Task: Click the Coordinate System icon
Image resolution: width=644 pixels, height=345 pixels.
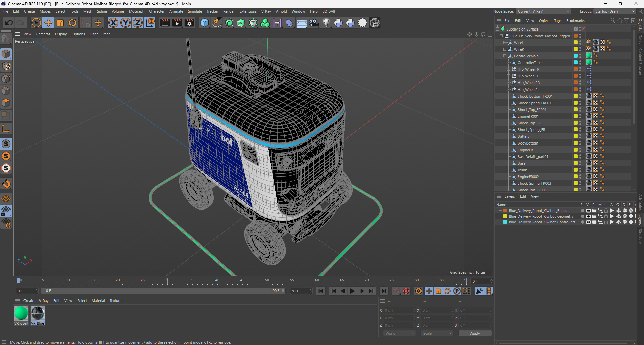Action: click(x=150, y=23)
